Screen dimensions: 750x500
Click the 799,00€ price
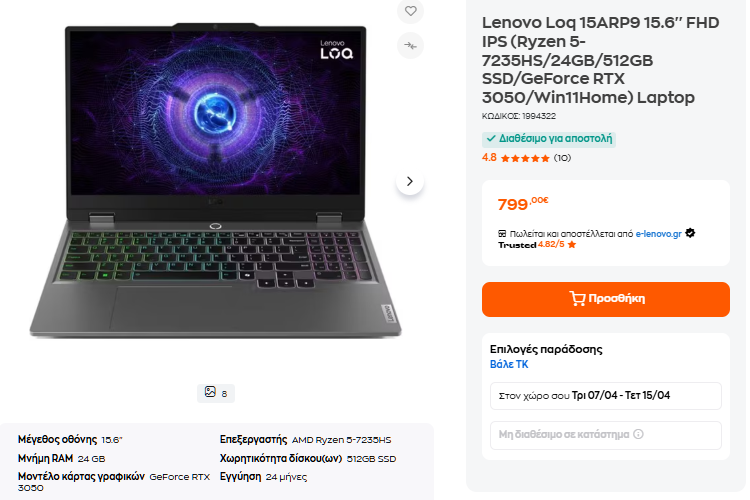point(522,204)
